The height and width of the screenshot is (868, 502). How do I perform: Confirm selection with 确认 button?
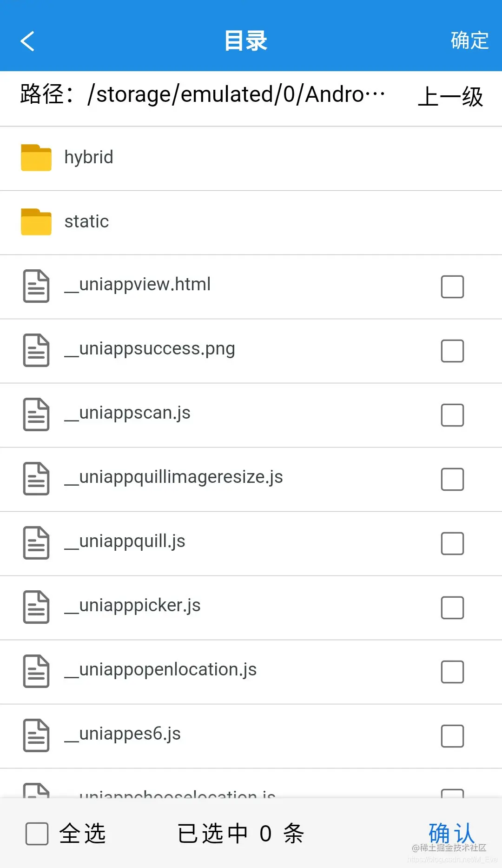coord(451,833)
